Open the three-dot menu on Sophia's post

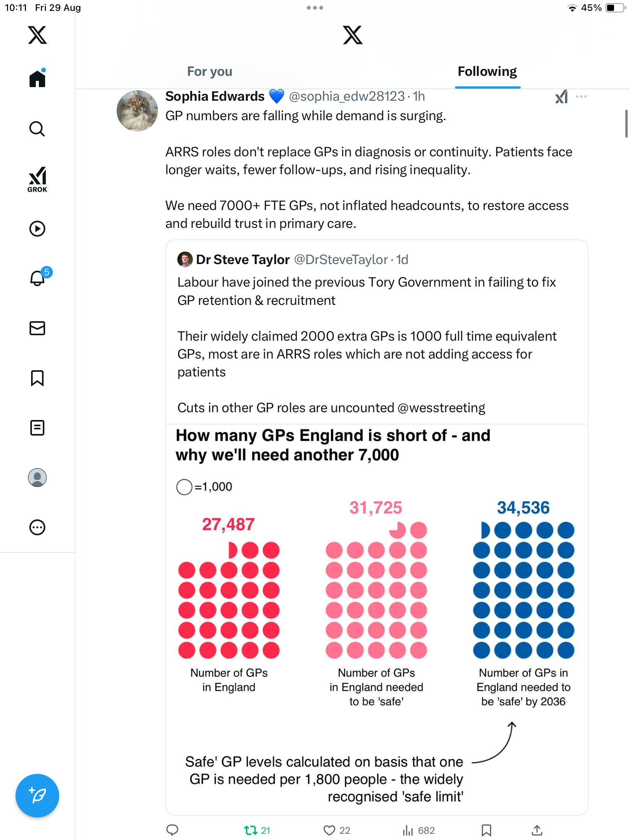click(x=581, y=96)
